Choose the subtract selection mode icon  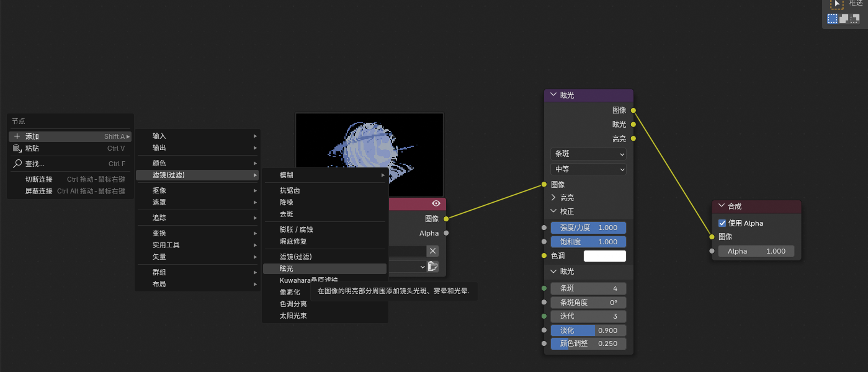pos(854,19)
